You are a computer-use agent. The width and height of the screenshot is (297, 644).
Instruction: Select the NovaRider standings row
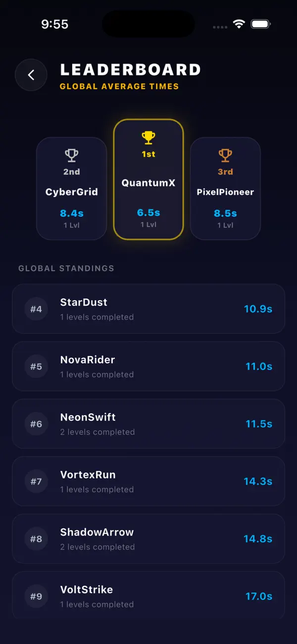click(x=148, y=366)
